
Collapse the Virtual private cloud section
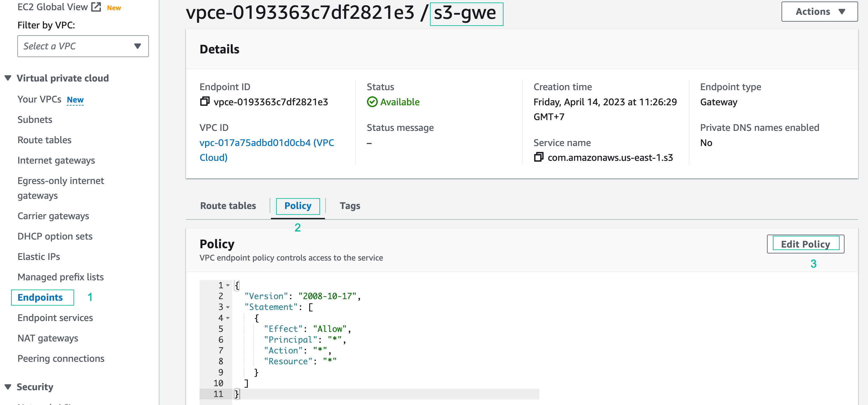pyautogui.click(x=8, y=78)
